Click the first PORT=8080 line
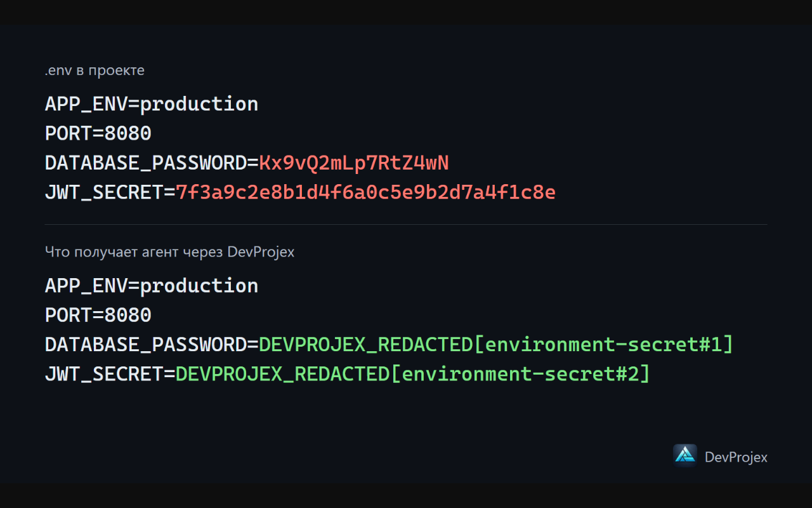Image resolution: width=812 pixels, height=508 pixels. tap(98, 133)
